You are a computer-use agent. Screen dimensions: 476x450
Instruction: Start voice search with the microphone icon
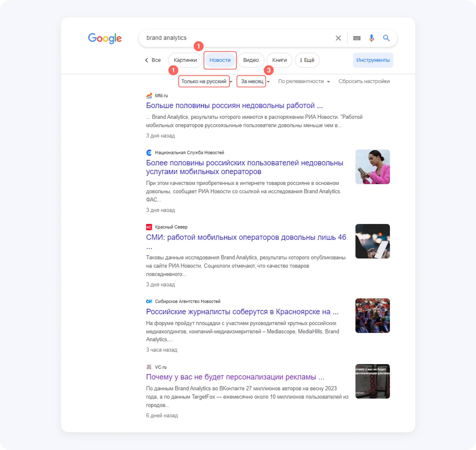(x=371, y=38)
